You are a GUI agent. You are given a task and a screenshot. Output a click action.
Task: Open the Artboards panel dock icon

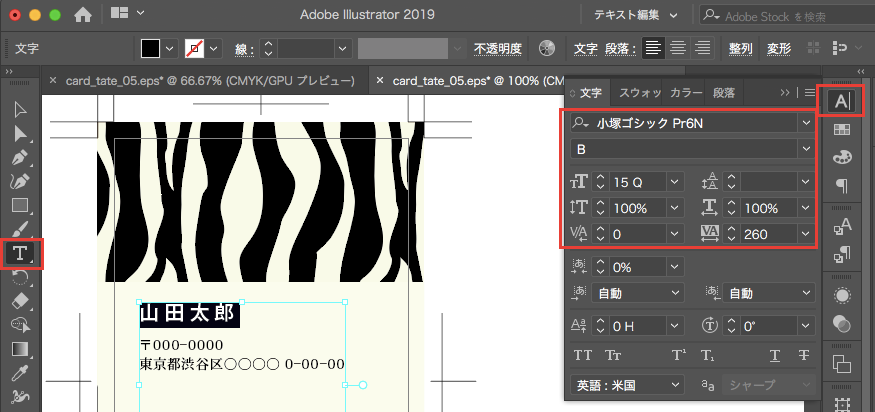coord(842,364)
